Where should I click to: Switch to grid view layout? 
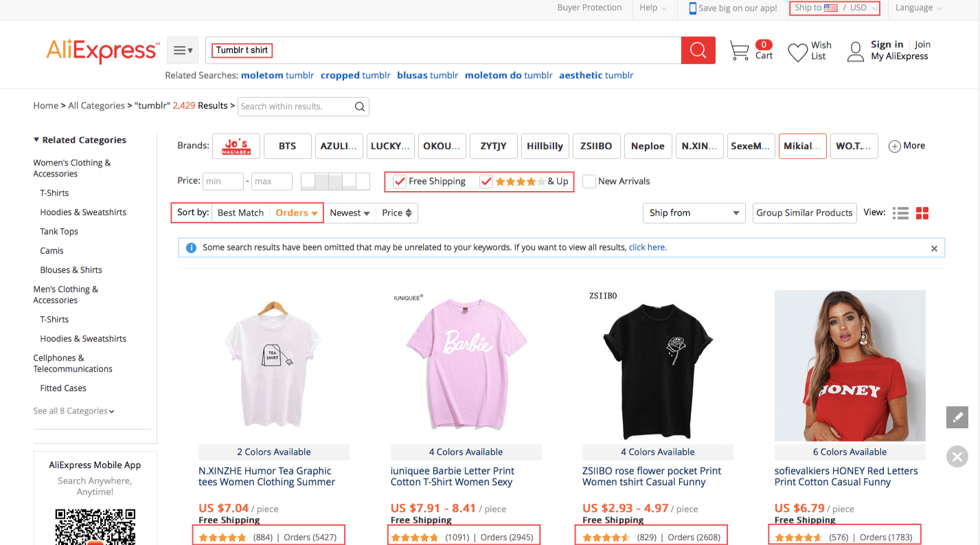(x=922, y=212)
